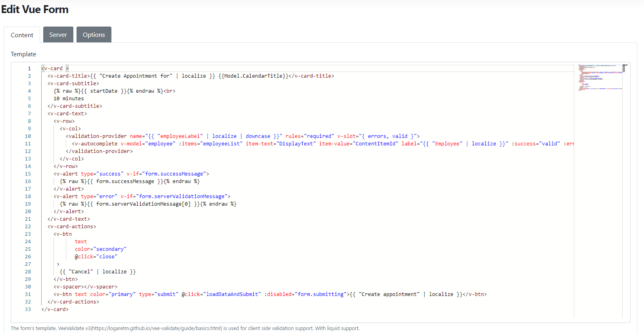Select line number 1 in gutter
Screen dimensions: 644x334
pyautogui.click(x=29, y=69)
